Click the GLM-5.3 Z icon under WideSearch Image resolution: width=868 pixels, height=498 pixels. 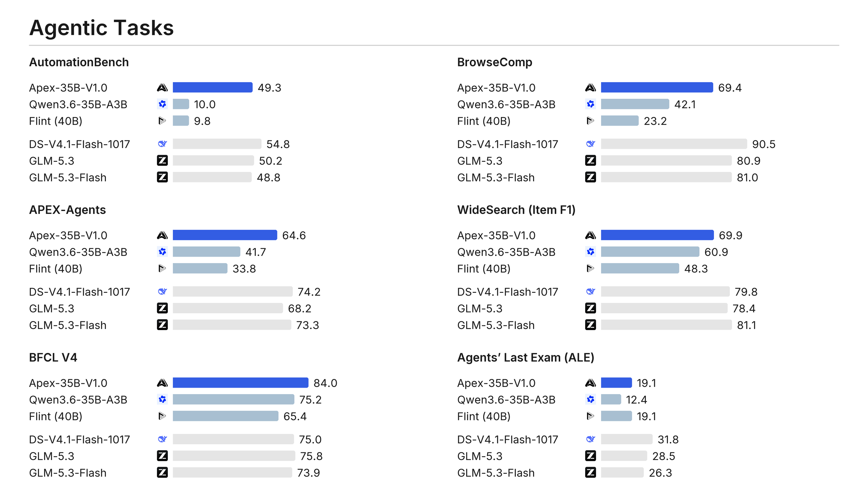591,308
